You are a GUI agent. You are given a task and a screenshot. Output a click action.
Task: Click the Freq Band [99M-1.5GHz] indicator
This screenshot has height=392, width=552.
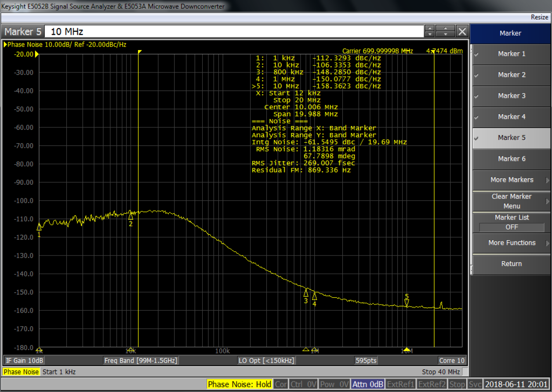coord(141,360)
